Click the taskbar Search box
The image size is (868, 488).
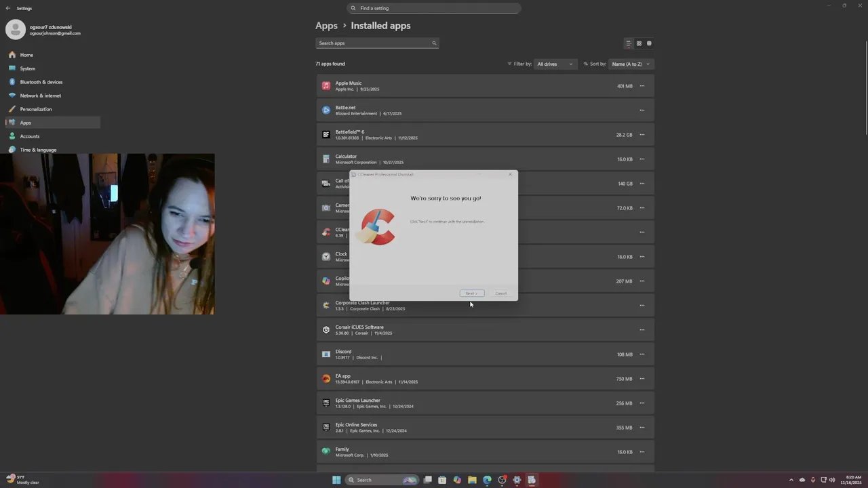pyautogui.click(x=382, y=480)
